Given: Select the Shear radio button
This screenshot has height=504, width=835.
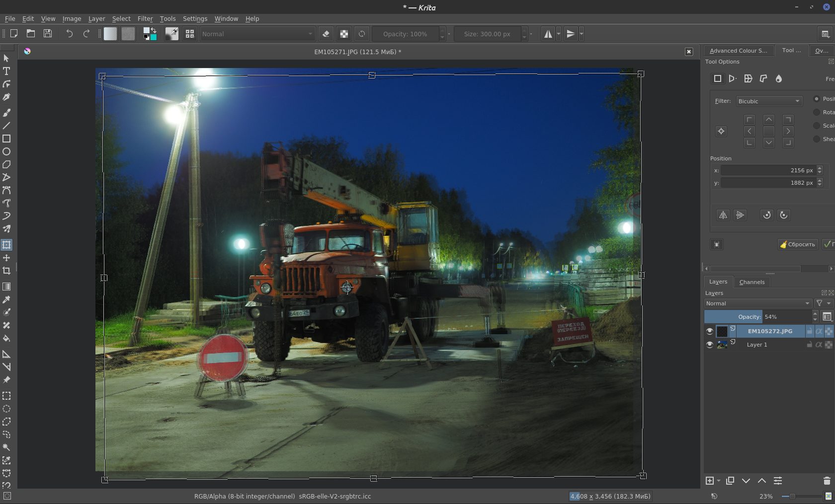Looking at the screenshot, I should point(817,139).
